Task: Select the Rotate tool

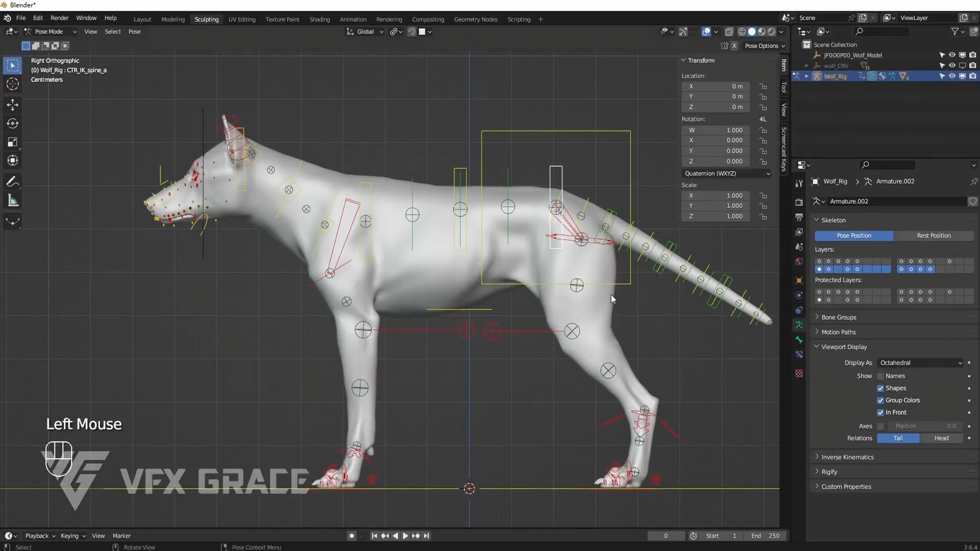Action: pyautogui.click(x=12, y=123)
